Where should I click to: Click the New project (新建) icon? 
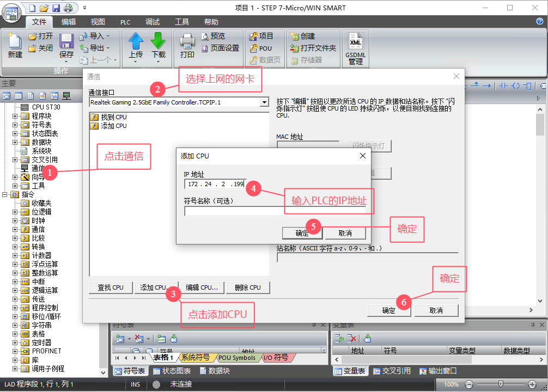click(x=15, y=45)
